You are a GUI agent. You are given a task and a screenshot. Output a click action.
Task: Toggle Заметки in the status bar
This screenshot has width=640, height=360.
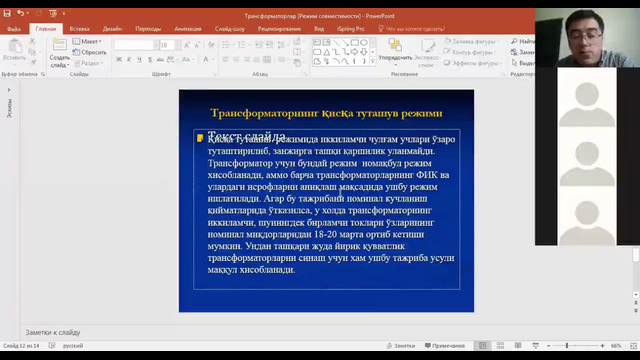[x=401, y=346]
